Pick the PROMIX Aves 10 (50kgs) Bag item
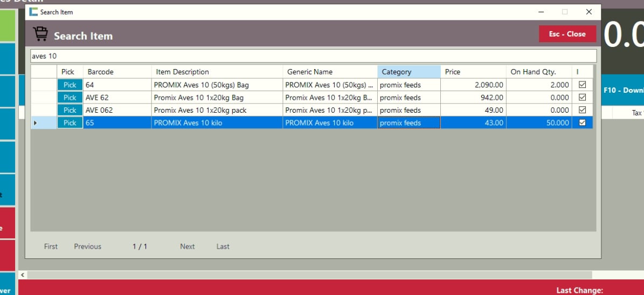 70,85
